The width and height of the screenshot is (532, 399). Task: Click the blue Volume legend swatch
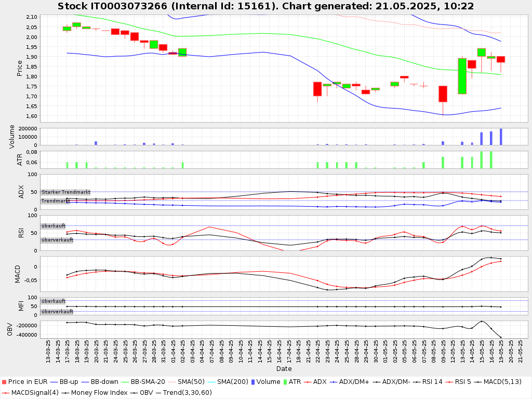(x=253, y=382)
